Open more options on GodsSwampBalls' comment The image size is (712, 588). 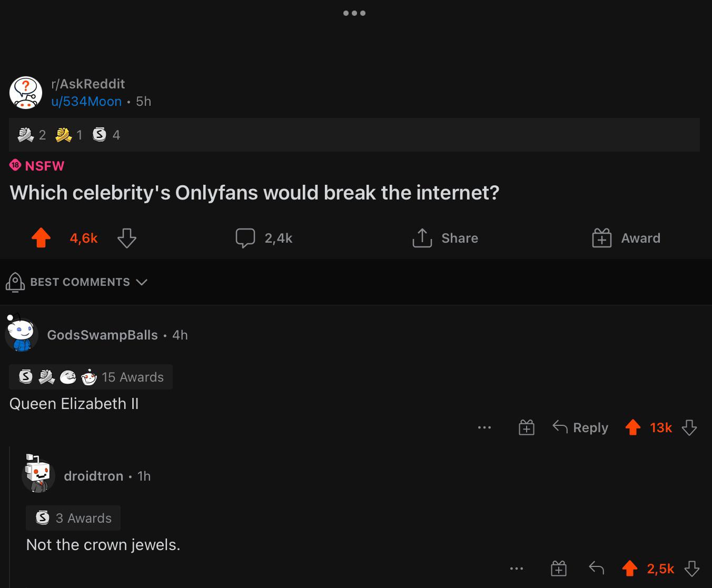(484, 427)
